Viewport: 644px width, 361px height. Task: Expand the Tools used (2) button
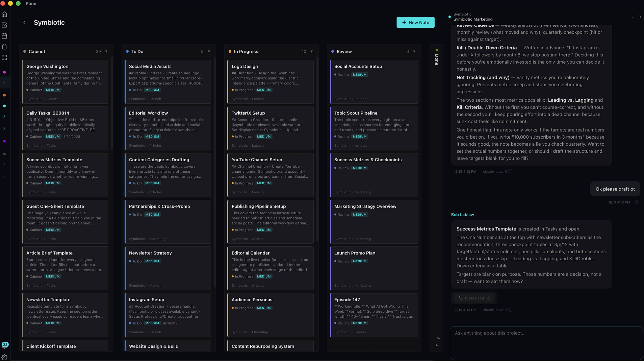[x=473, y=298]
